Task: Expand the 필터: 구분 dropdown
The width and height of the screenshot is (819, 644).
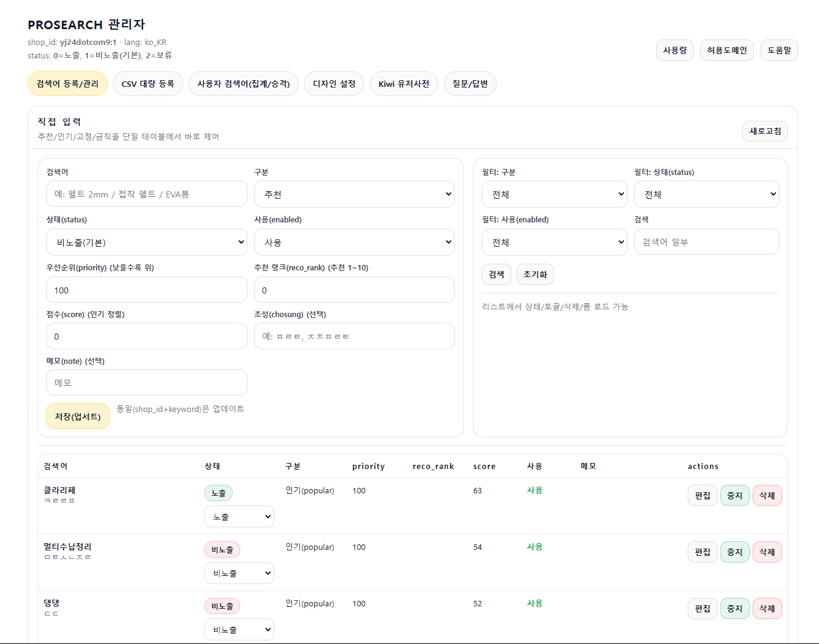Action: (x=554, y=194)
